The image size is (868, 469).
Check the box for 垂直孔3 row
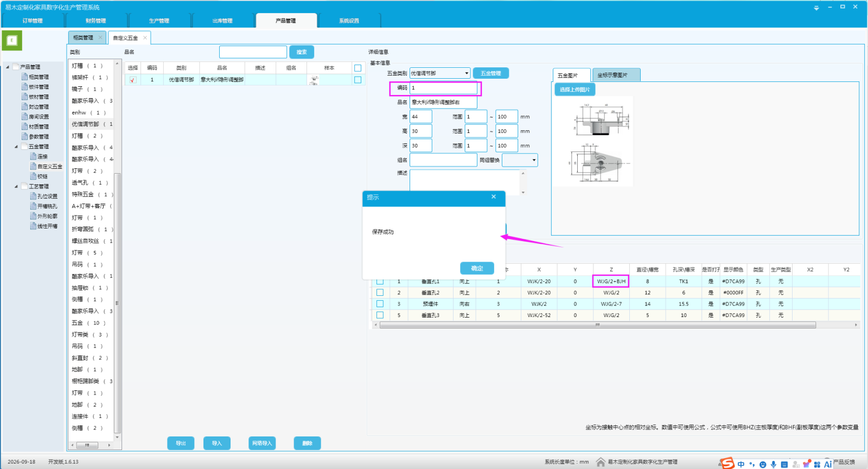(x=380, y=315)
